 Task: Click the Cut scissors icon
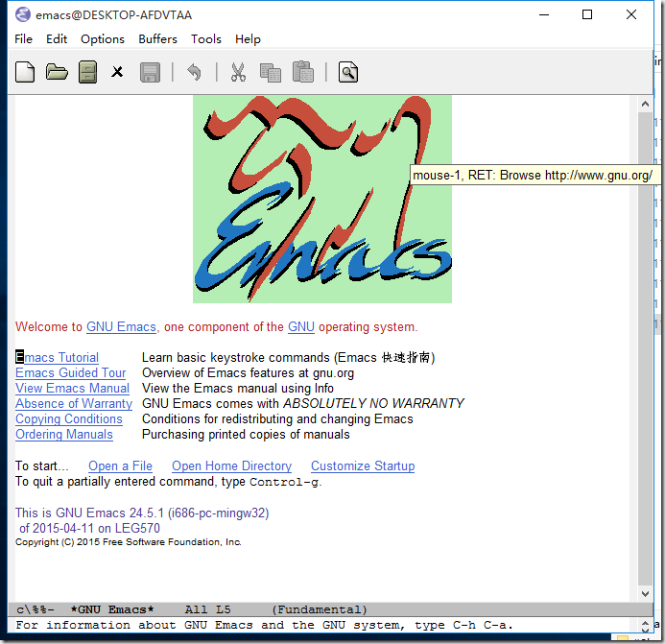click(x=238, y=72)
